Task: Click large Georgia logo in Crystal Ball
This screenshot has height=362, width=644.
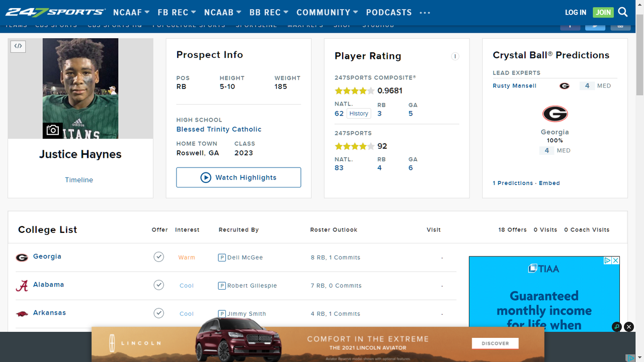Action: click(555, 114)
